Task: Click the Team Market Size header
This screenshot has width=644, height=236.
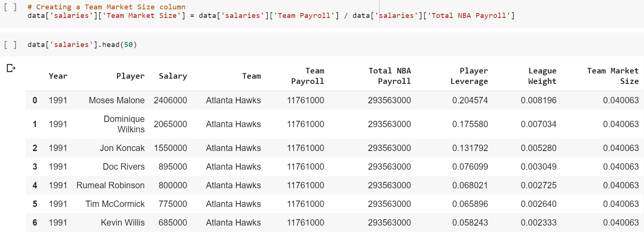Action: point(613,76)
